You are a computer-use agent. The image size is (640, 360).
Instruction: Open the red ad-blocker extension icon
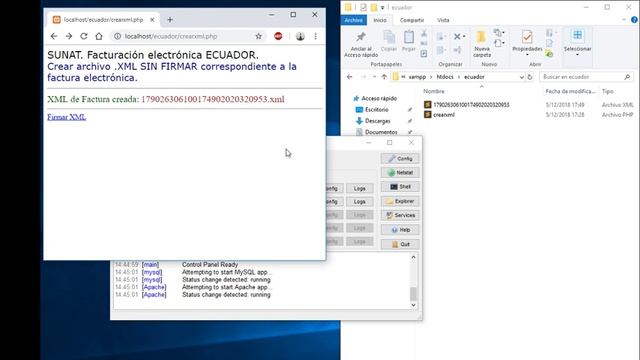[278, 36]
